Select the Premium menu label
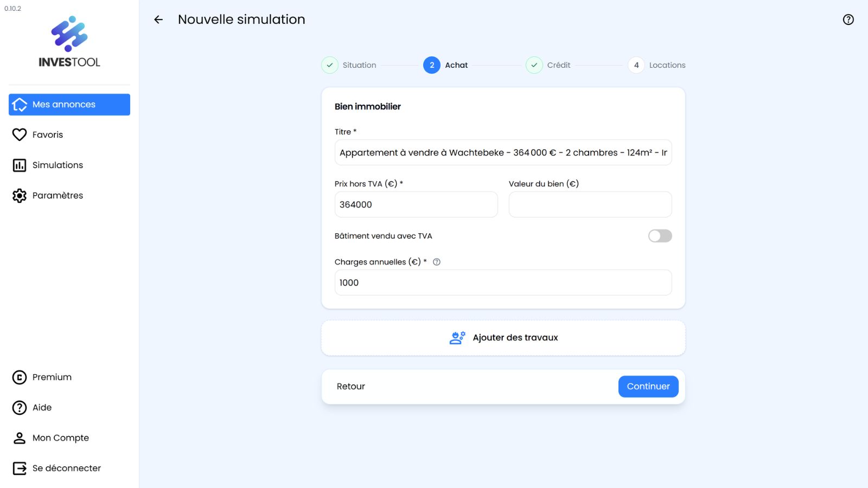Viewport: 868px width, 488px height. point(52,377)
